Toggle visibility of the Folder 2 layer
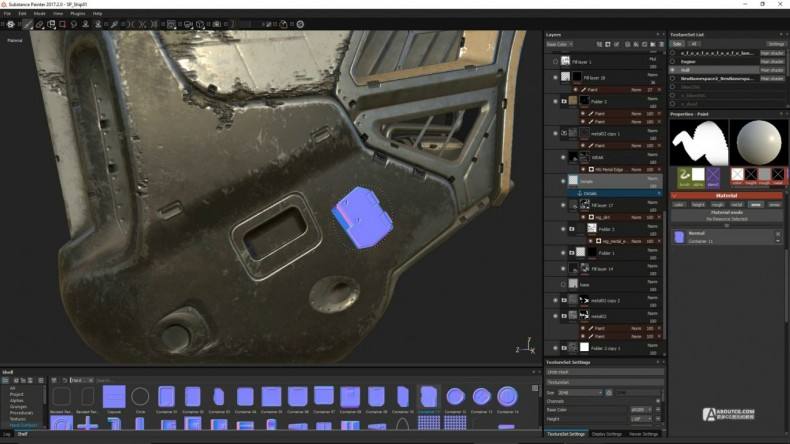The image size is (790, 444). tap(555, 101)
